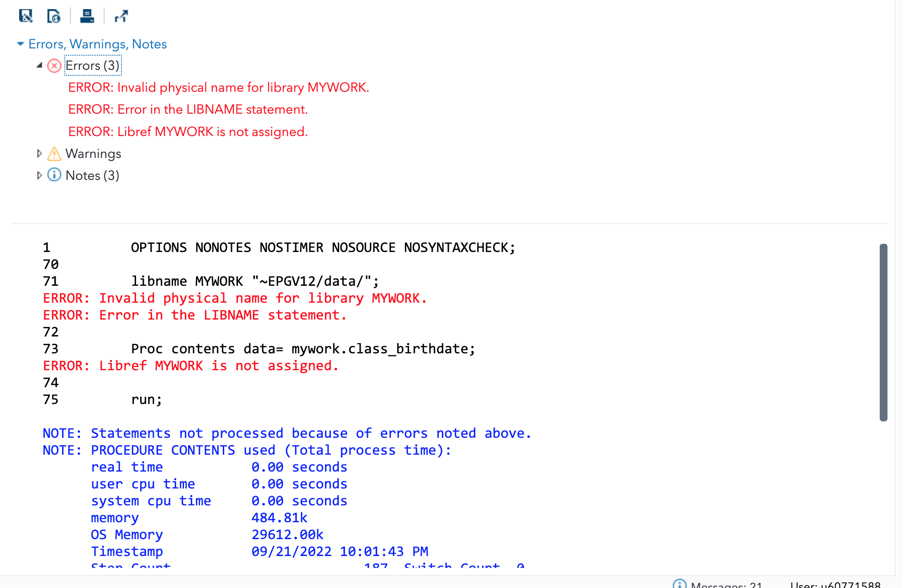Jump to Error in the LIBNAME statement
The height and width of the screenshot is (588, 903).
click(188, 110)
